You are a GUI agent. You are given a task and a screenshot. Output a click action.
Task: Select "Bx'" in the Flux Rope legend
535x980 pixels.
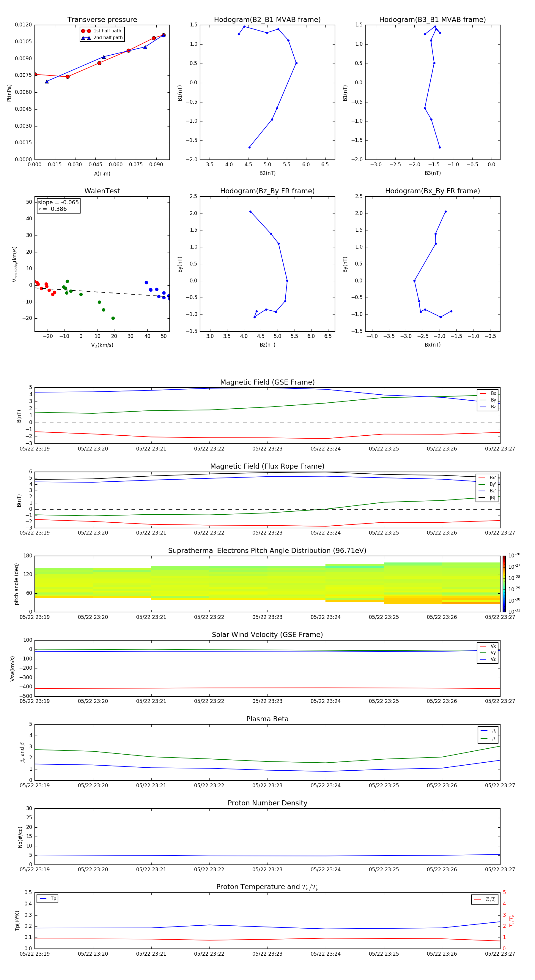point(487,478)
